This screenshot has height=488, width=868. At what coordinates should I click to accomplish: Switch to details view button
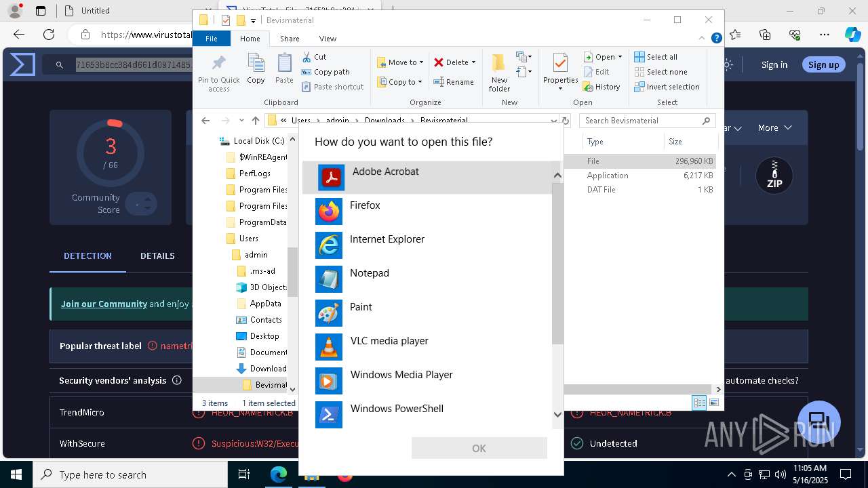699,403
